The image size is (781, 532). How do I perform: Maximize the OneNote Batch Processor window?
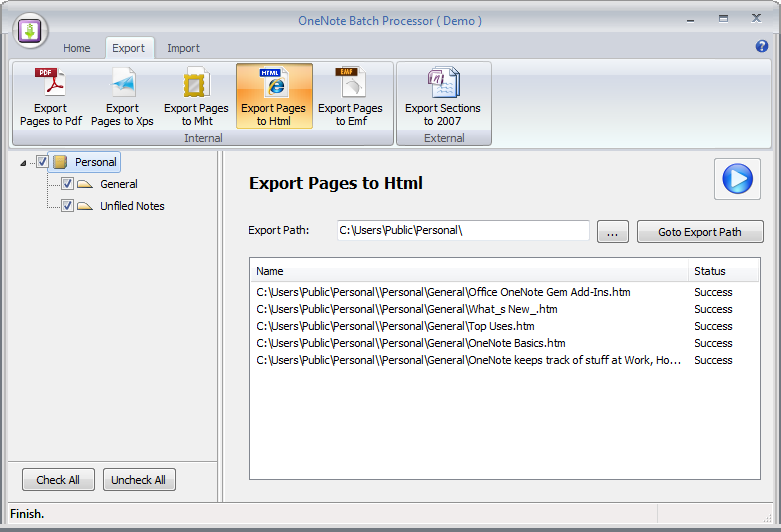[x=723, y=19]
